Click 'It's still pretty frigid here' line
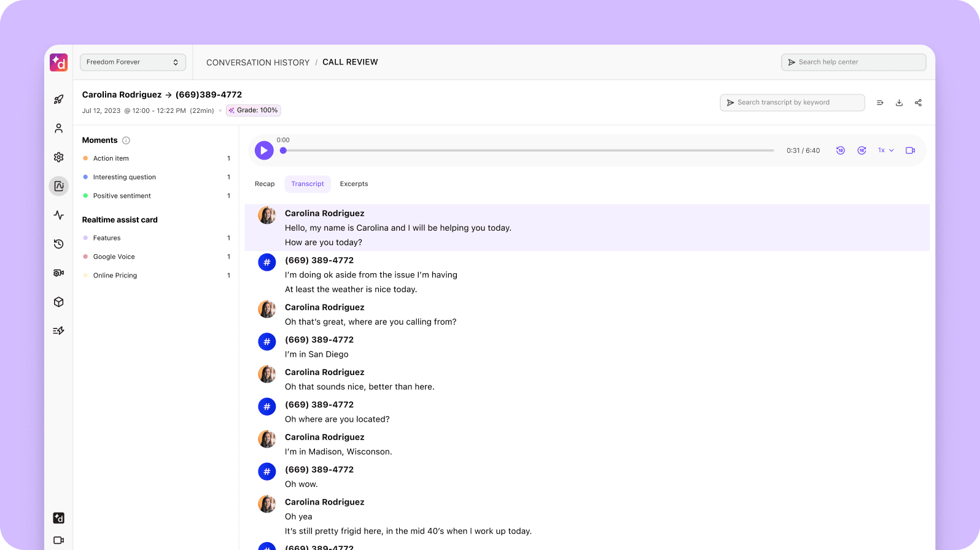Screen dimensions: 980x550 tap(408, 532)
